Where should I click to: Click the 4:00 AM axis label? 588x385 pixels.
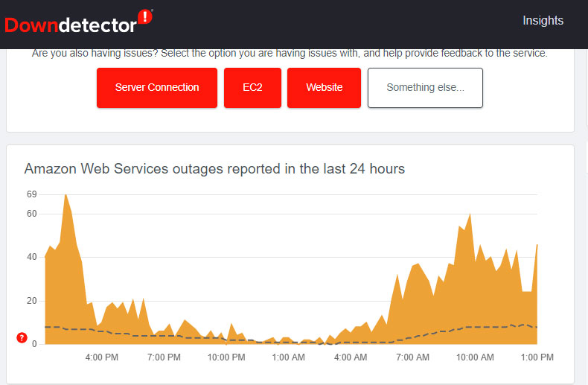click(x=351, y=357)
